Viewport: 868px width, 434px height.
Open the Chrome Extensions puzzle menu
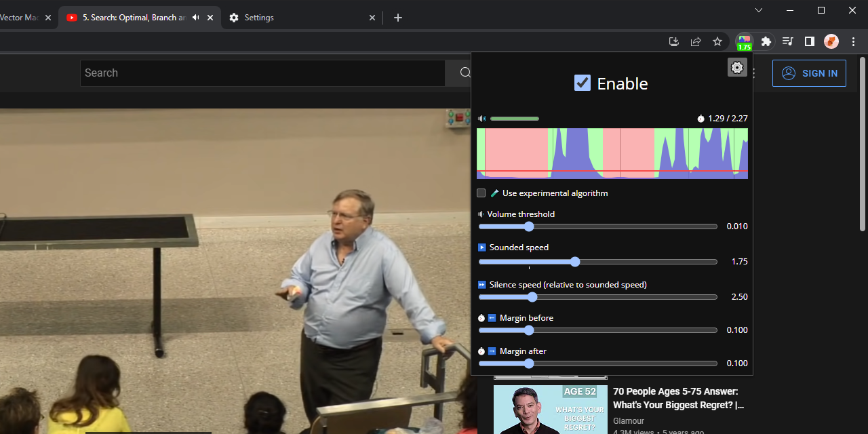pos(766,41)
